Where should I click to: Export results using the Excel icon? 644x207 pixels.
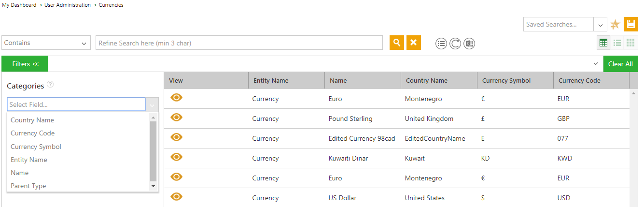click(x=469, y=44)
